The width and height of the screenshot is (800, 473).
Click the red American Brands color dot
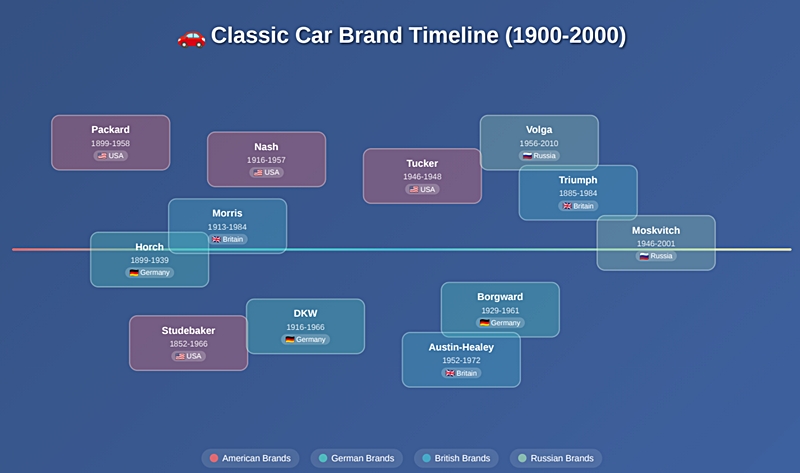(x=214, y=458)
